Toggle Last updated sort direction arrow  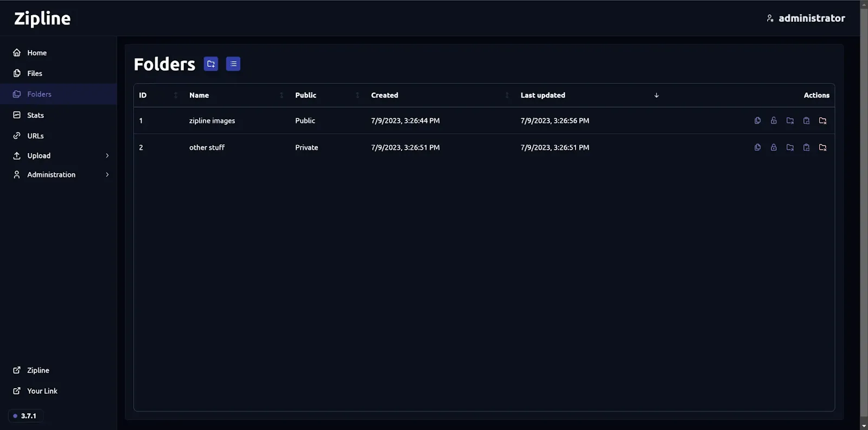pos(656,95)
